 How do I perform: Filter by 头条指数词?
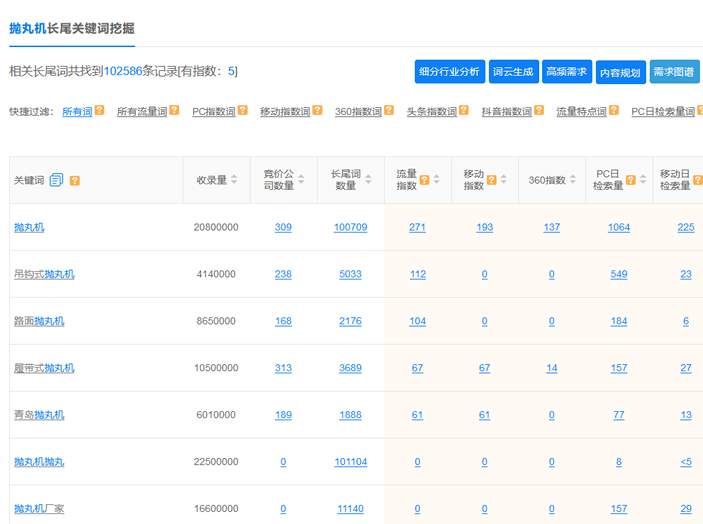[432, 112]
